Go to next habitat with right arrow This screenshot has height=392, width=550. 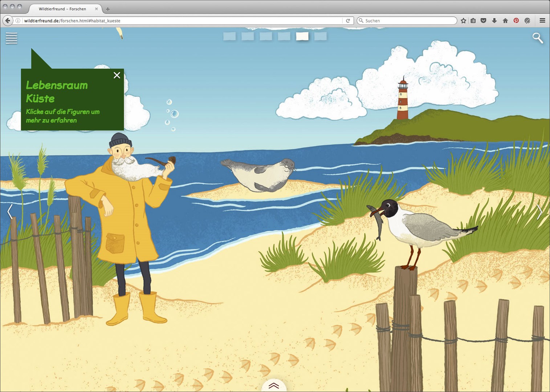[539, 212]
